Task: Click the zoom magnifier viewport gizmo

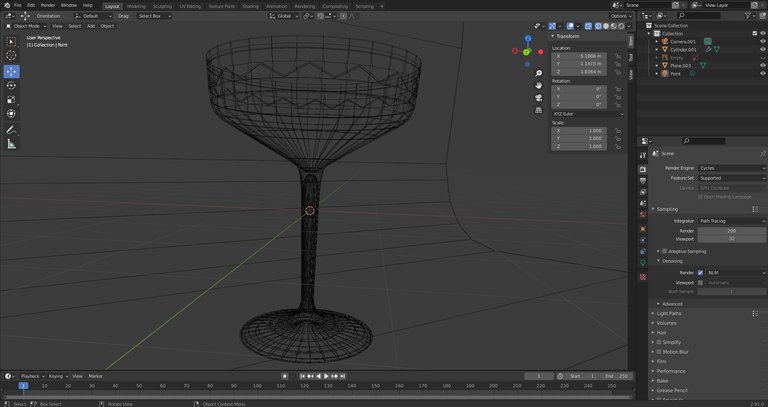Action: [x=538, y=73]
